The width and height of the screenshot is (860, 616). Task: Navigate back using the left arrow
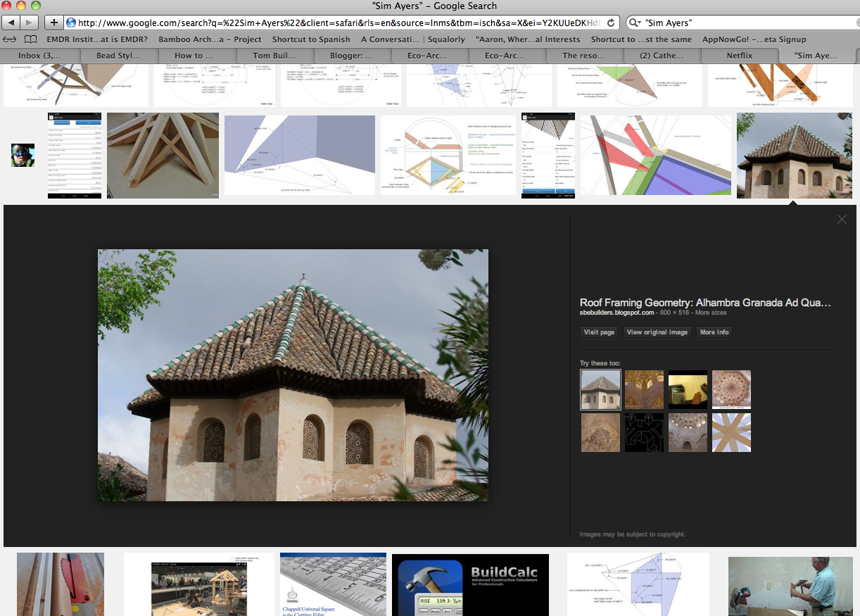(11, 22)
